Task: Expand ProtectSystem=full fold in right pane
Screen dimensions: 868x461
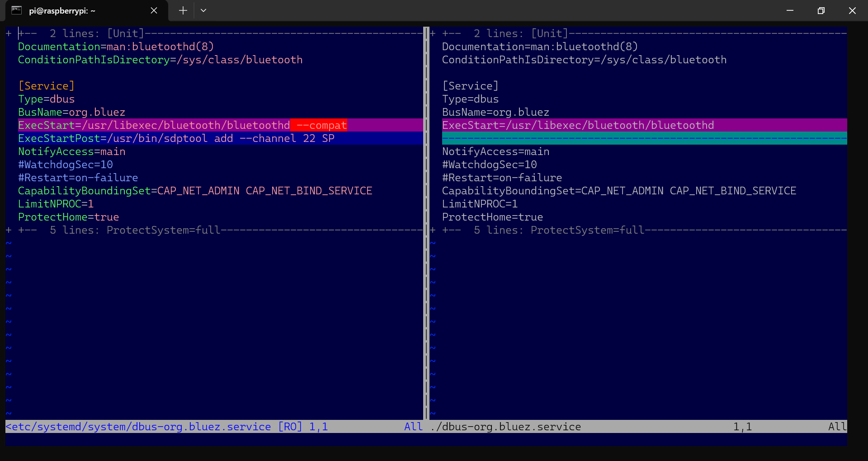Action: [x=638, y=230]
